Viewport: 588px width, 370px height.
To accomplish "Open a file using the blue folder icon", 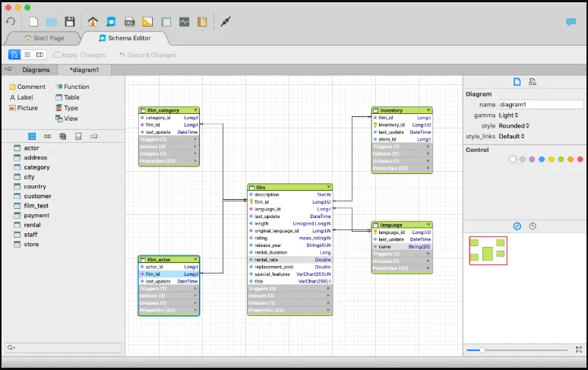I will pos(52,22).
